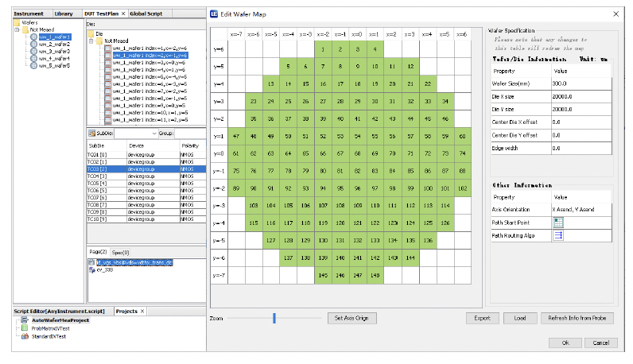Viewport: 633px width, 364px height.
Task: Click the id_vgs test page icon
Action: (91, 262)
